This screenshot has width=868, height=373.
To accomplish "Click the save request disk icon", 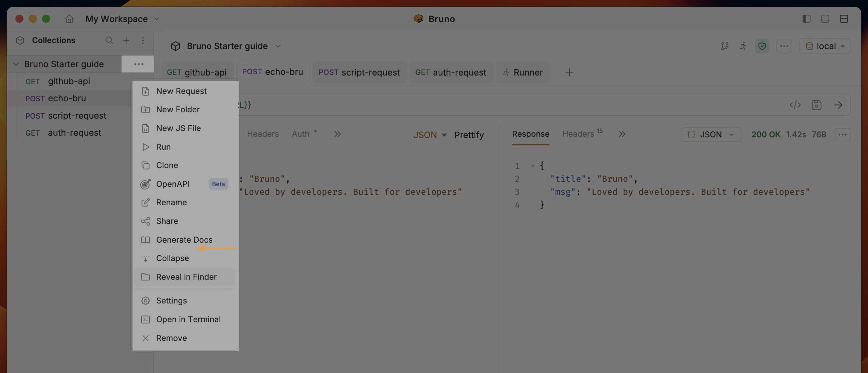I will (x=816, y=105).
